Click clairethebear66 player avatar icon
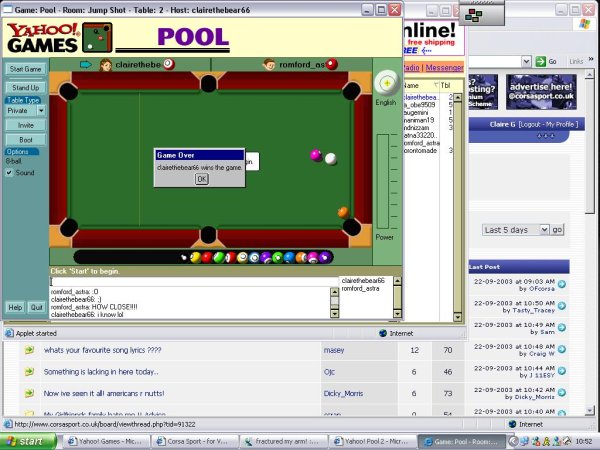This screenshot has width=600, height=450. [x=106, y=65]
